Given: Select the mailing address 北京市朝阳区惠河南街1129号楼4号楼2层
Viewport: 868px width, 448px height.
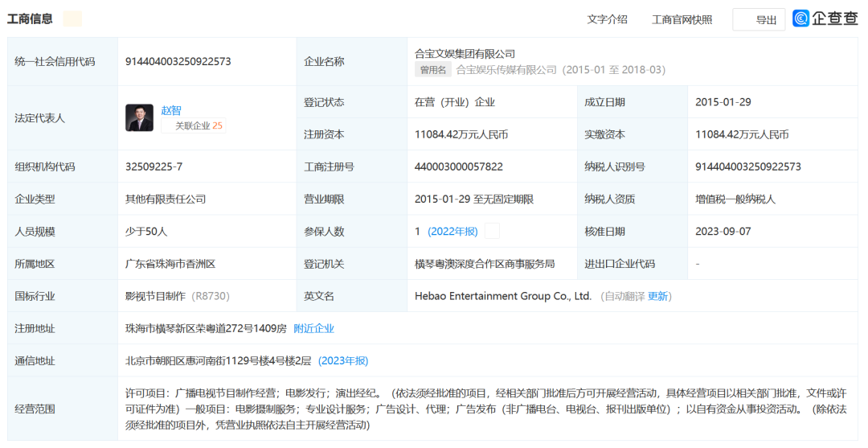Looking at the screenshot, I should point(218,361).
